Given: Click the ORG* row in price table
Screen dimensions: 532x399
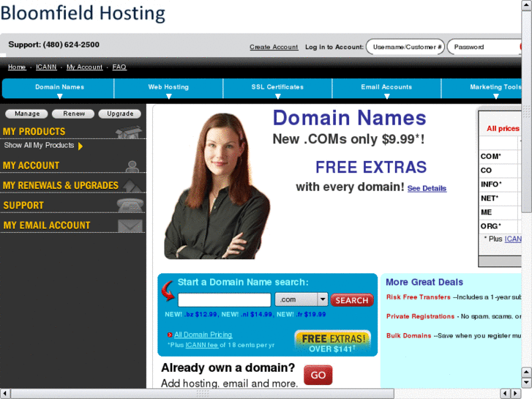Looking at the screenshot, I should (x=500, y=226).
